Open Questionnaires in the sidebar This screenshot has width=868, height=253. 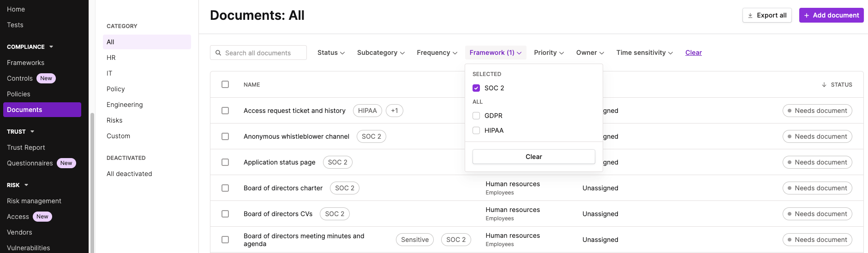coord(30,163)
